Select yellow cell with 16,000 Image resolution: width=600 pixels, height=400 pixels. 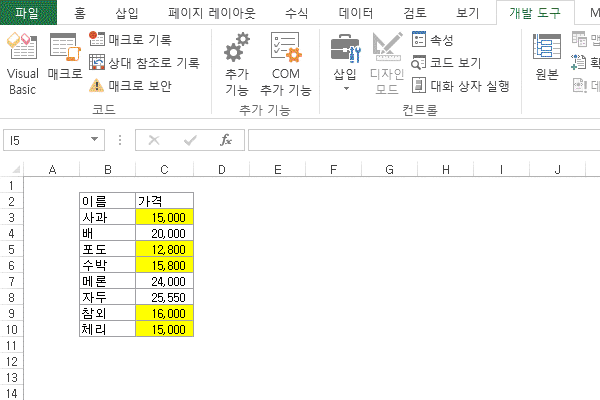[165, 313]
